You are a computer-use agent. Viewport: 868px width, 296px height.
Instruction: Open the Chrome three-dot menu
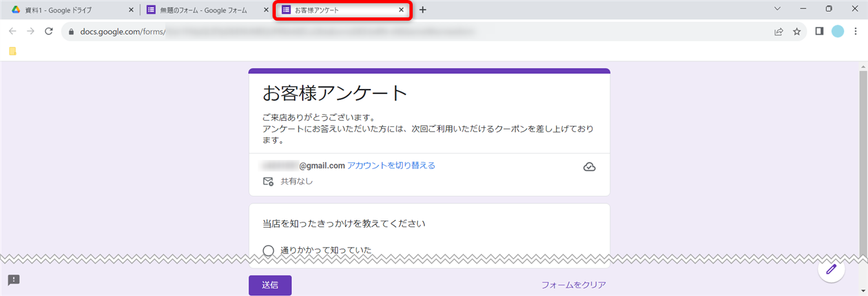855,32
